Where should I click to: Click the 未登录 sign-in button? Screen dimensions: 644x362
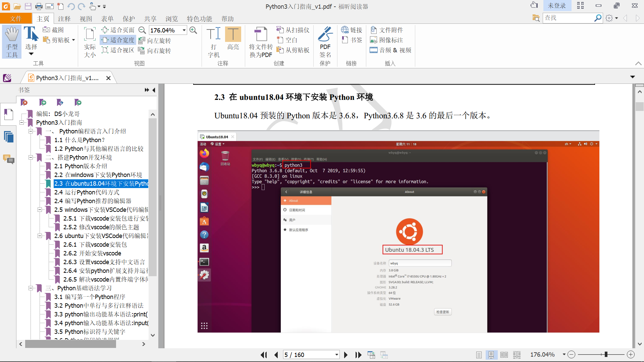pyautogui.click(x=556, y=6)
